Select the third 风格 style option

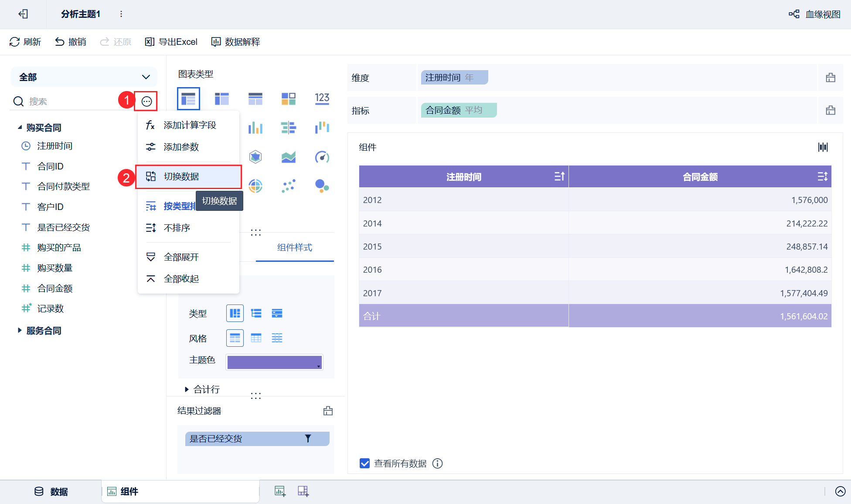click(277, 338)
